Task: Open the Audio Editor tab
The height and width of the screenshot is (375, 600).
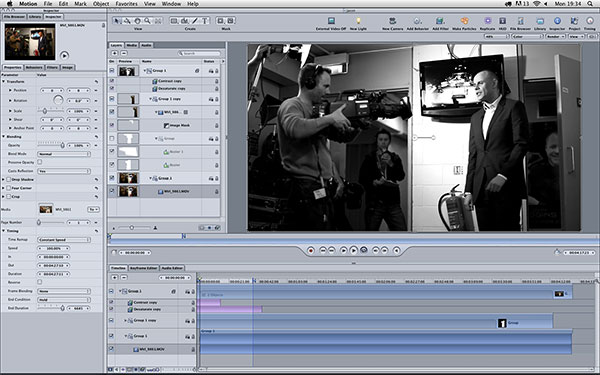Action: pyautogui.click(x=172, y=268)
